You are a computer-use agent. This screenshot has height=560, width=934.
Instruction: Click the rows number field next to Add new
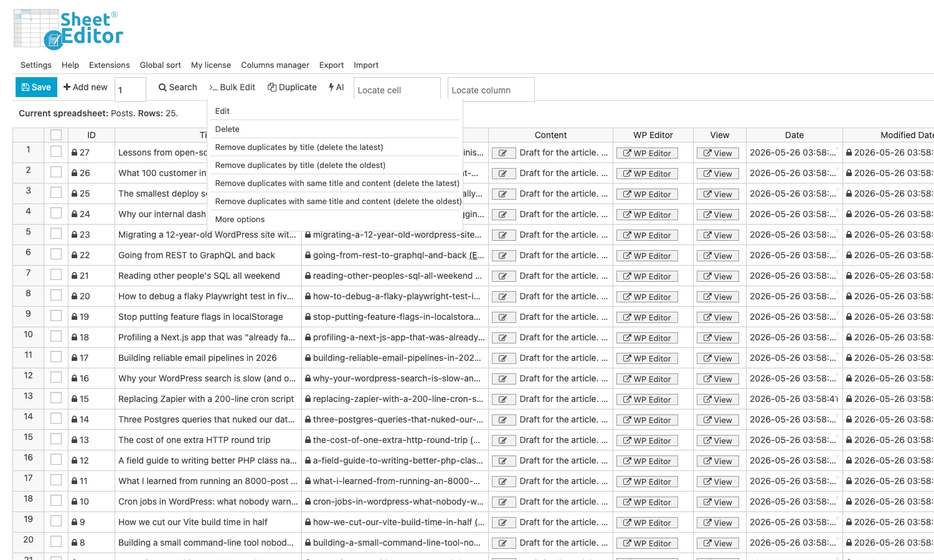point(131,90)
